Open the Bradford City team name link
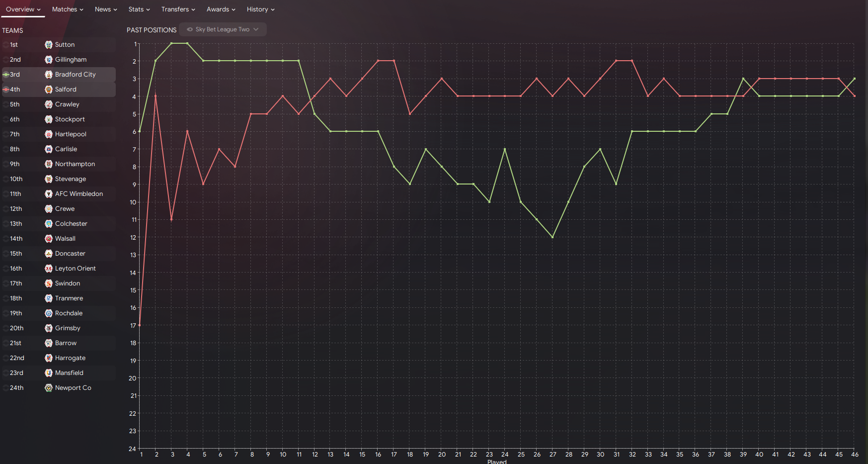The height and width of the screenshot is (464, 868). click(76, 75)
